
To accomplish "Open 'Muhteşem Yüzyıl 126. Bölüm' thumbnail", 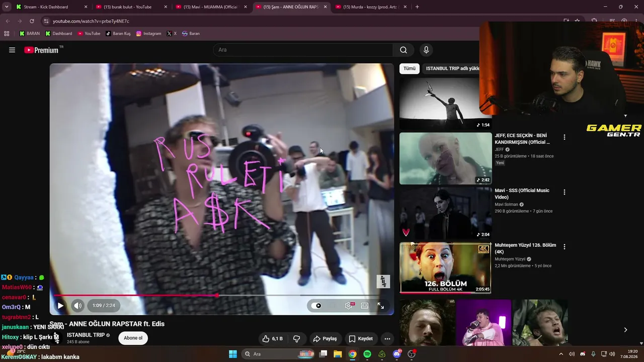I will coord(445,267).
